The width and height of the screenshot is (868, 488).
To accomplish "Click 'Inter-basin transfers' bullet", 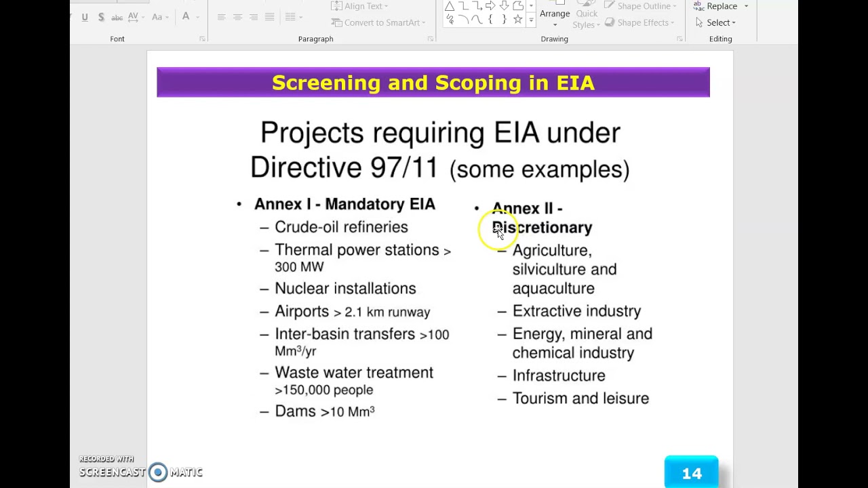I will [344, 334].
